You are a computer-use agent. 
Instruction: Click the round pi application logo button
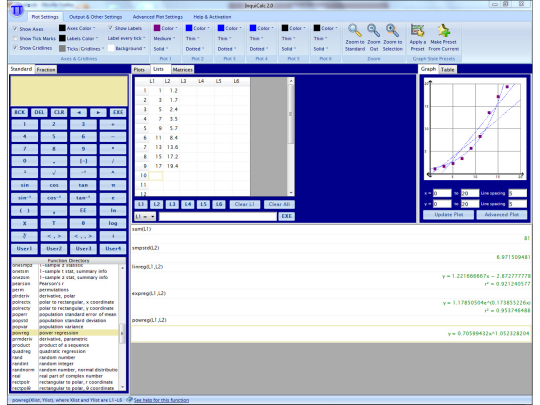pos(17,10)
